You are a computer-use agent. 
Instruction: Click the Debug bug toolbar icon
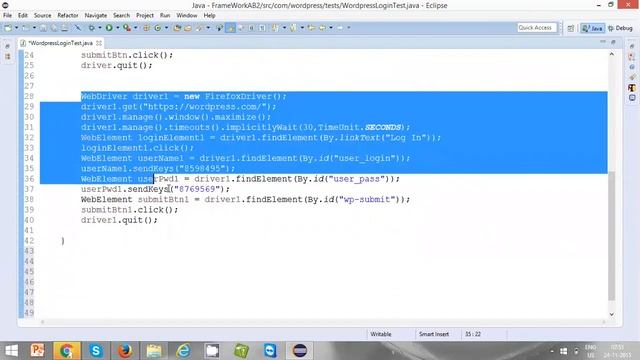(x=92, y=28)
